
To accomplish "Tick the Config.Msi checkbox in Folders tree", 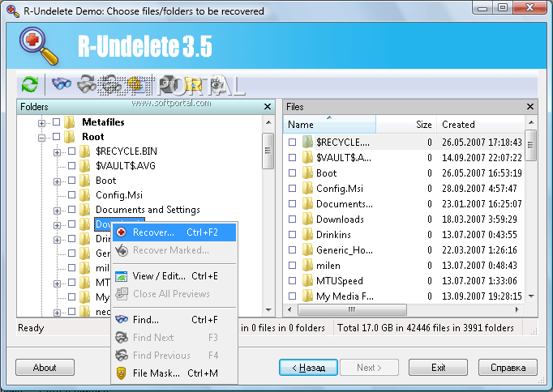I will tap(71, 194).
